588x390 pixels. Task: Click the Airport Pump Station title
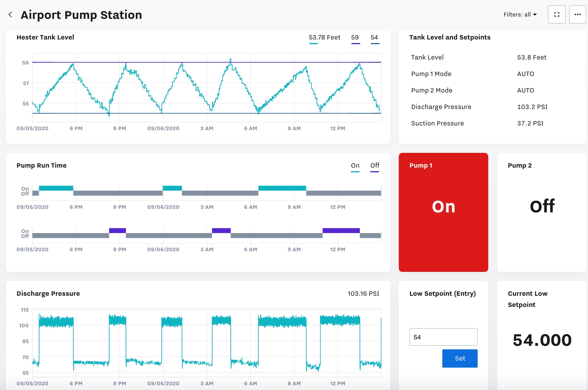tap(81, 15)
